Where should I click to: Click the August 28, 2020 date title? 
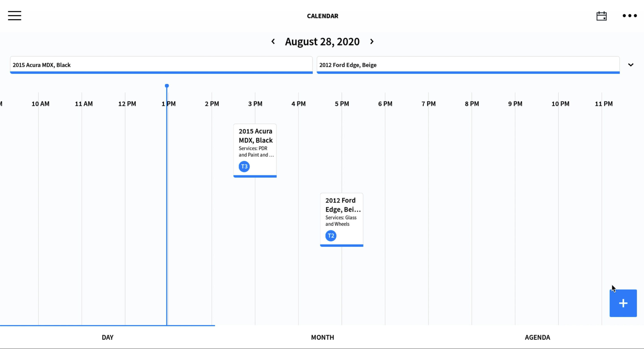(322, 42)
